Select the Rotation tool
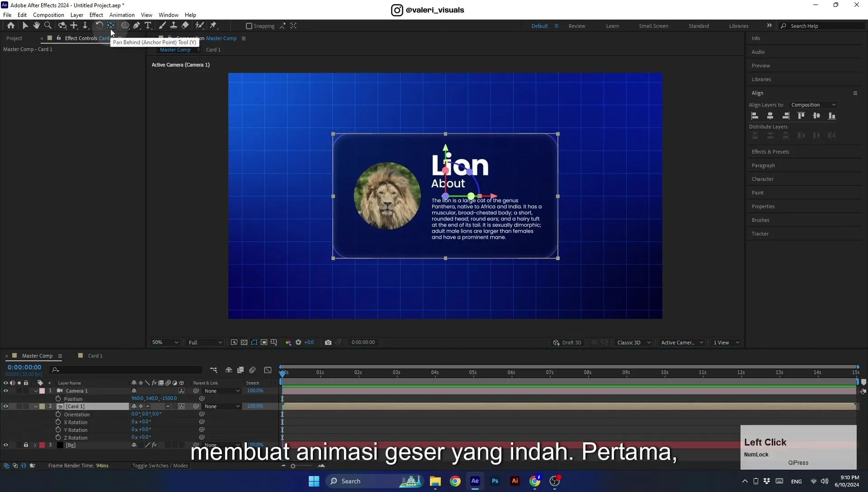Screen dimensions: 868x492 coord(99,26)
